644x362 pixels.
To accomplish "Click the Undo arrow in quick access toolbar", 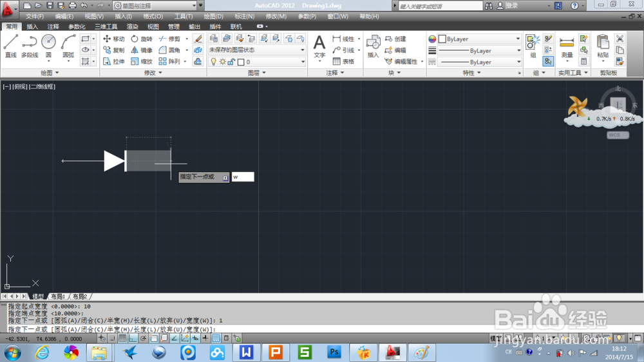I will click(x=84, y=5).
